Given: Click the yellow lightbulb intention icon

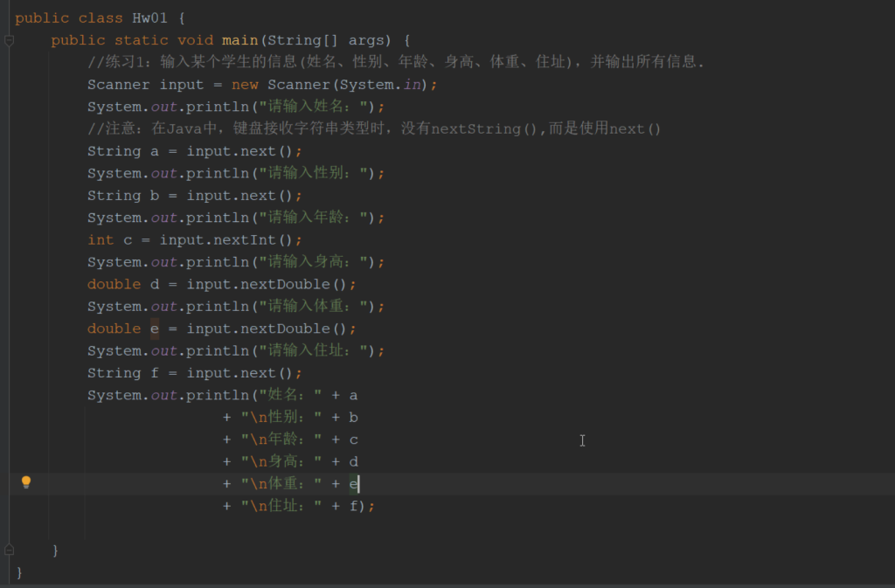Looking at the screenshot, I should click(26, 482).
